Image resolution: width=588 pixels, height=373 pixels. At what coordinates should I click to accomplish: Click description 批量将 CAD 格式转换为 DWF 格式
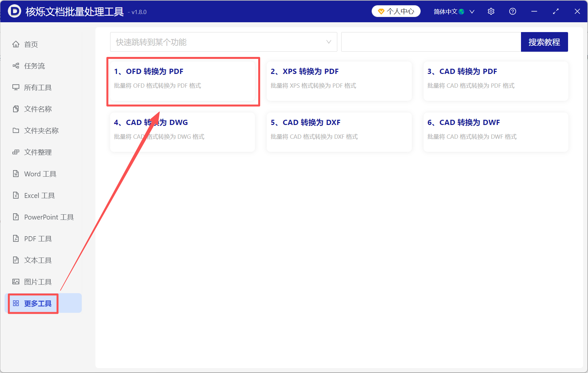point(472,137)
